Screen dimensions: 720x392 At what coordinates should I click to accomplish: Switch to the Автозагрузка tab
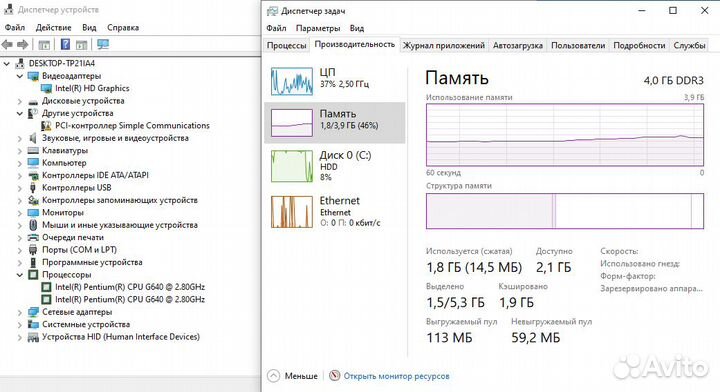518,45
